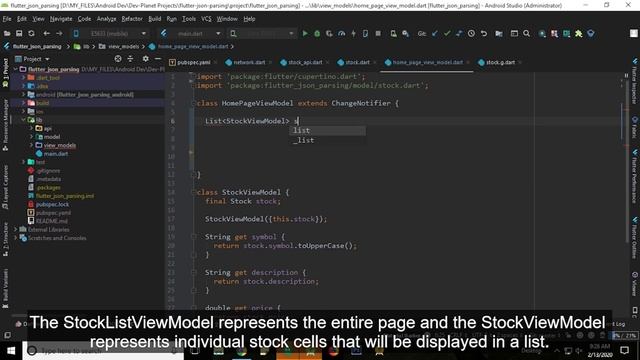This screenshot has height=360, width=640.
Task: Click the Locate/scroll-from-source target icon in Project panel
Action: click(118, 59)
